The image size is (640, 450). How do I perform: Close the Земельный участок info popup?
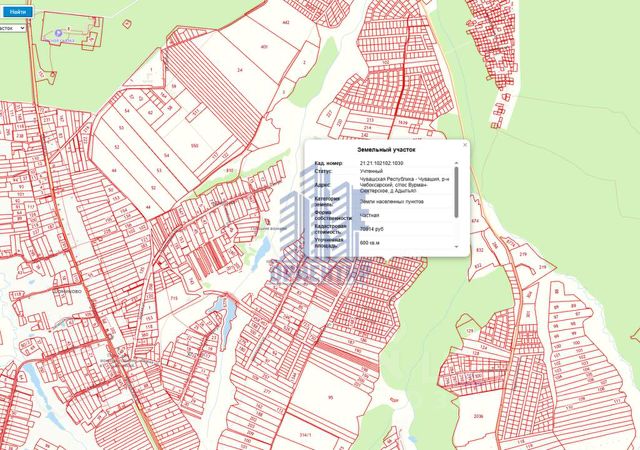point(464,145)
